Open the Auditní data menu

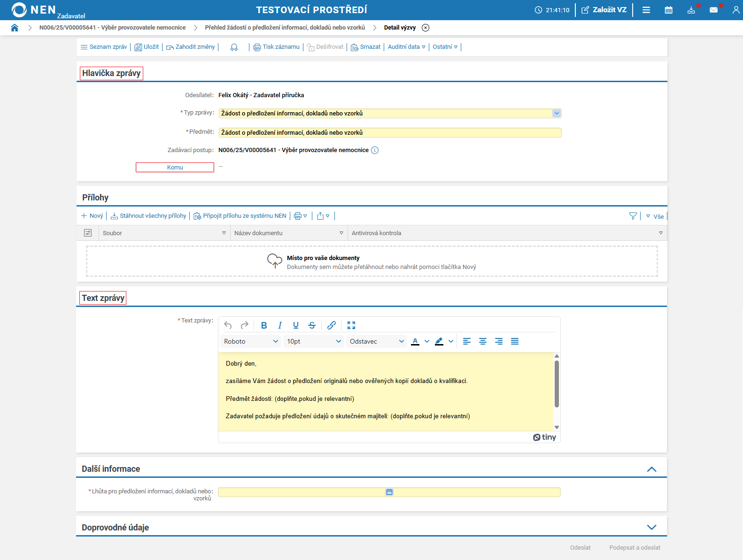(406, 47)
